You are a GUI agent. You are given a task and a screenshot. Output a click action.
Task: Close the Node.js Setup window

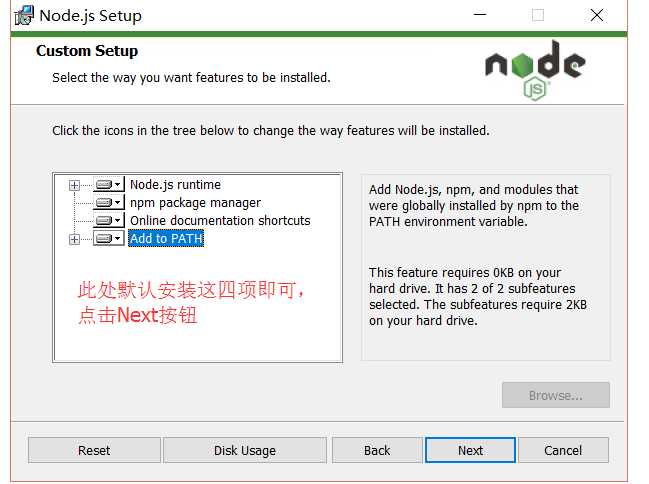(597, 15)
